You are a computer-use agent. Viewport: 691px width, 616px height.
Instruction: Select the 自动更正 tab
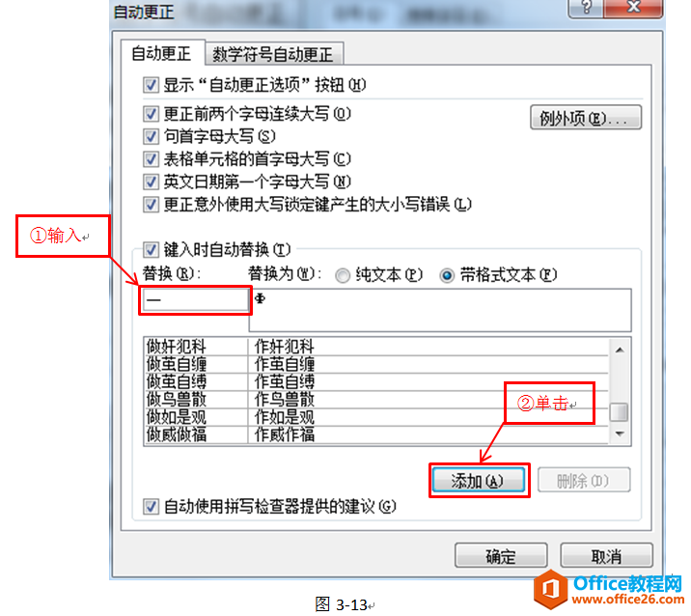(x=162, y=54)
